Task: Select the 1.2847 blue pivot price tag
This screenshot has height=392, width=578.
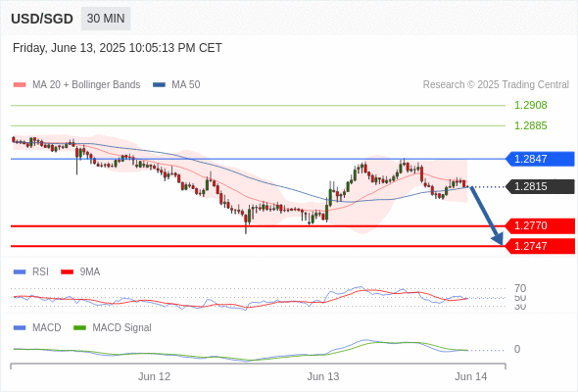Action: (540, 159)
